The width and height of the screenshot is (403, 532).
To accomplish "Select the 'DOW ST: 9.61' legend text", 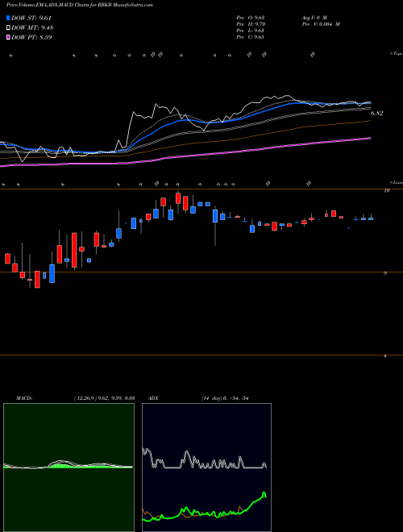I will click(x=31, y=18).
